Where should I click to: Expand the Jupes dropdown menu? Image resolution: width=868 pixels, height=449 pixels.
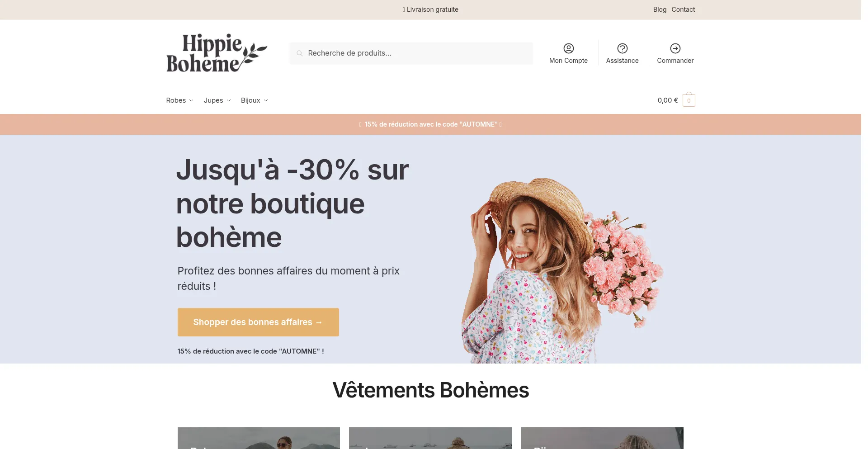click(x=217, y=100)
